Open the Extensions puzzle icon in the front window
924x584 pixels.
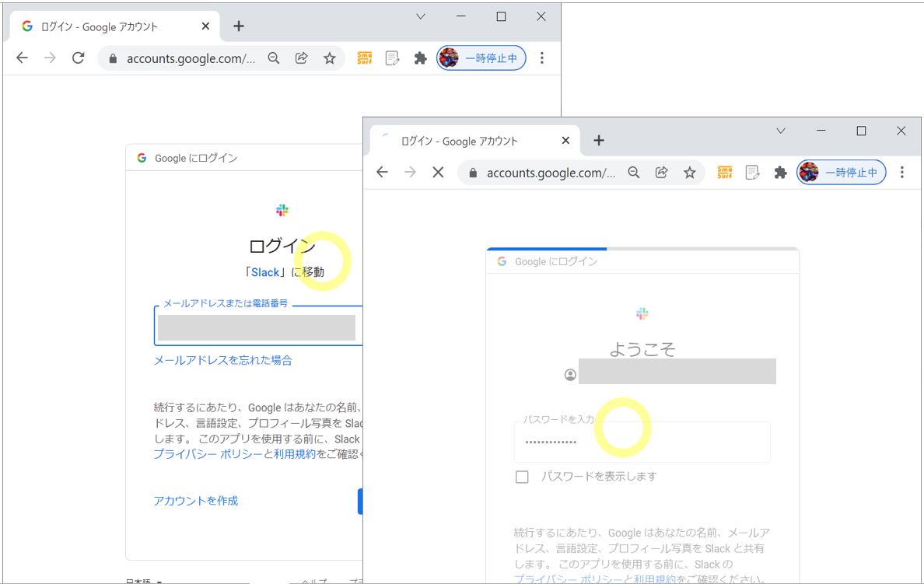[780, 173]
